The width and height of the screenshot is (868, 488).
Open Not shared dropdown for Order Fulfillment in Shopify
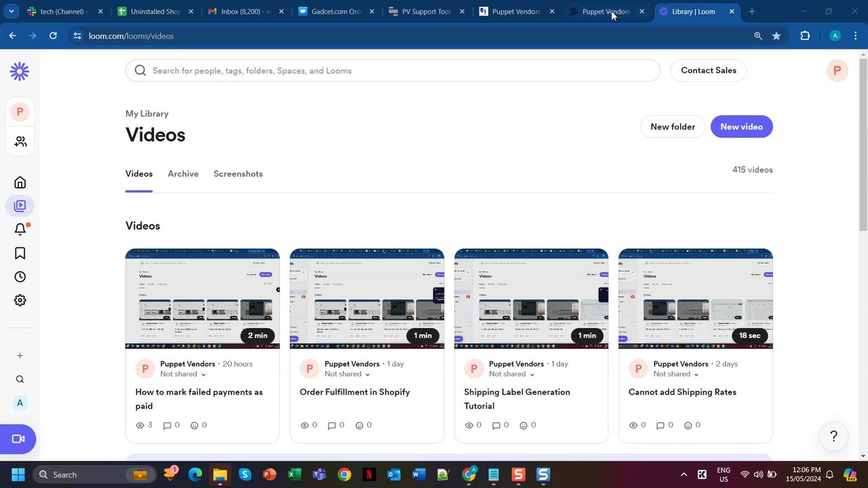click(347, 374)
